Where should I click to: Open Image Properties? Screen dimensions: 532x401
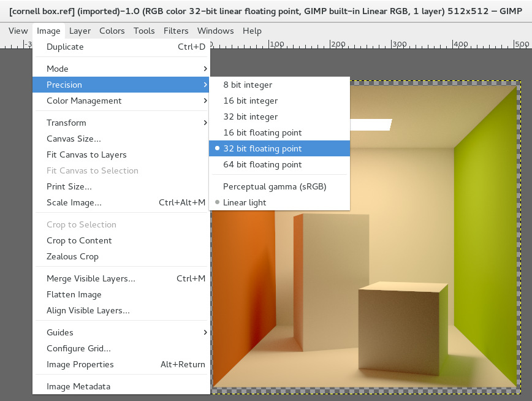(x=80, y=364)
